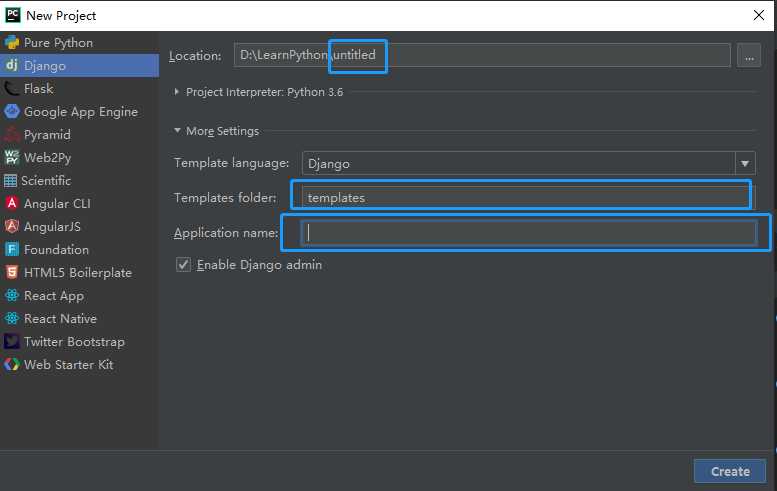Choose Flask from project list

79,89
